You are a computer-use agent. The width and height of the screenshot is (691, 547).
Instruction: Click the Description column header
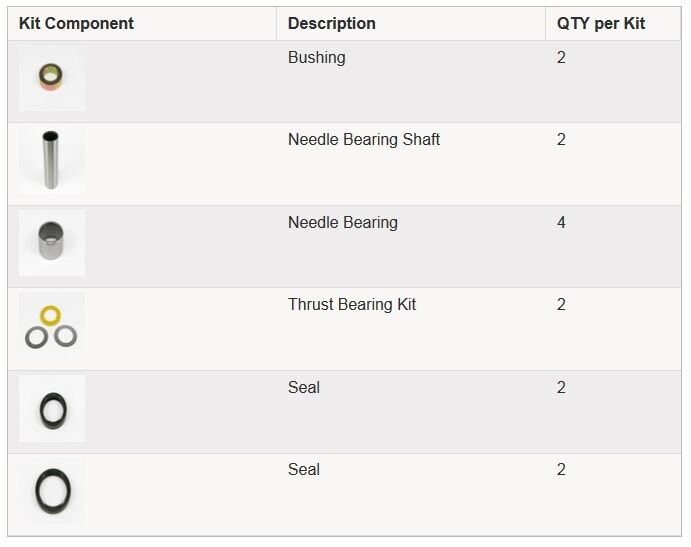coord(332,23)
